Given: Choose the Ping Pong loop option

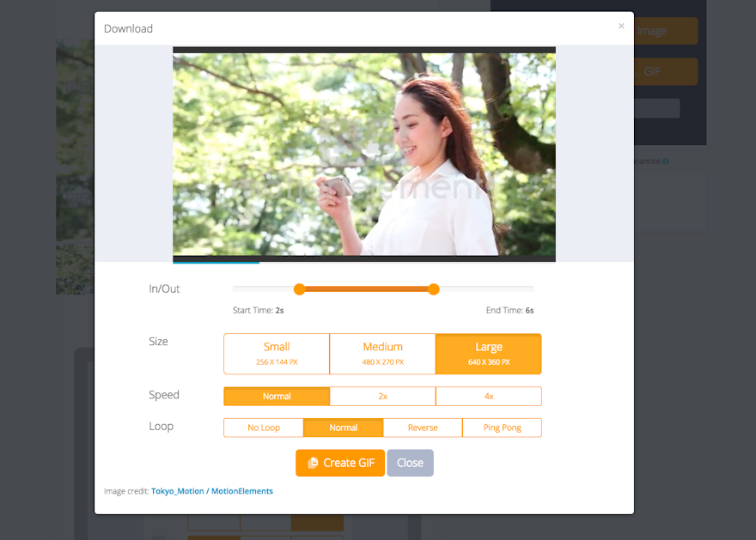Looking at the screenshot, I should click(x=502, y=428).
